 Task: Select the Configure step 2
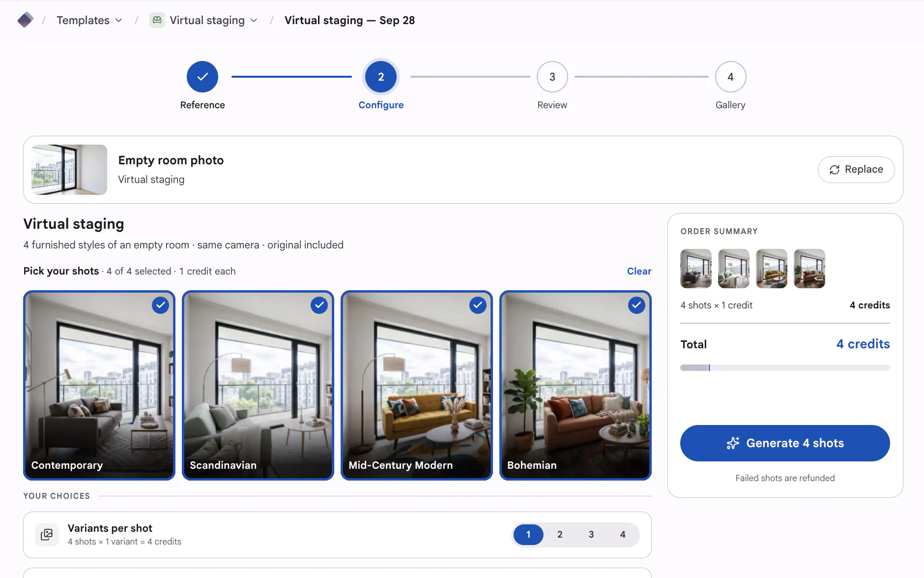click(x=381, y=77)
